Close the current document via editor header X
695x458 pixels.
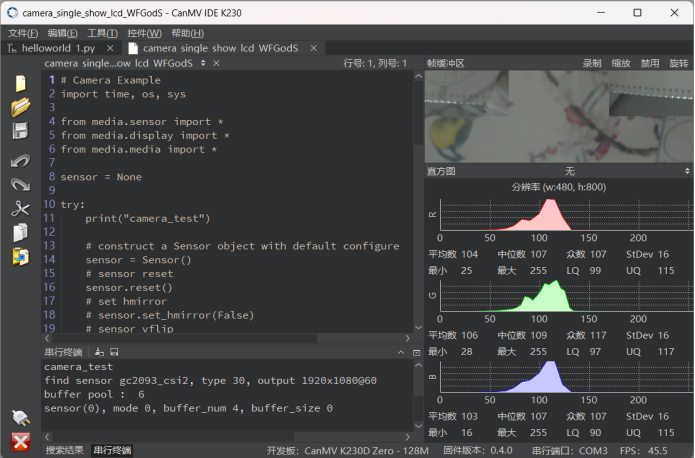click(216, 63)
